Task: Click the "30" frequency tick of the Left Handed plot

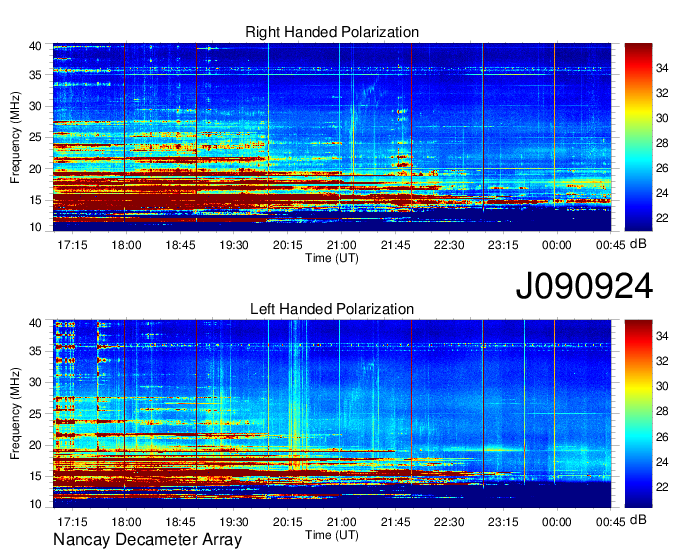Action: coord(36,382)
